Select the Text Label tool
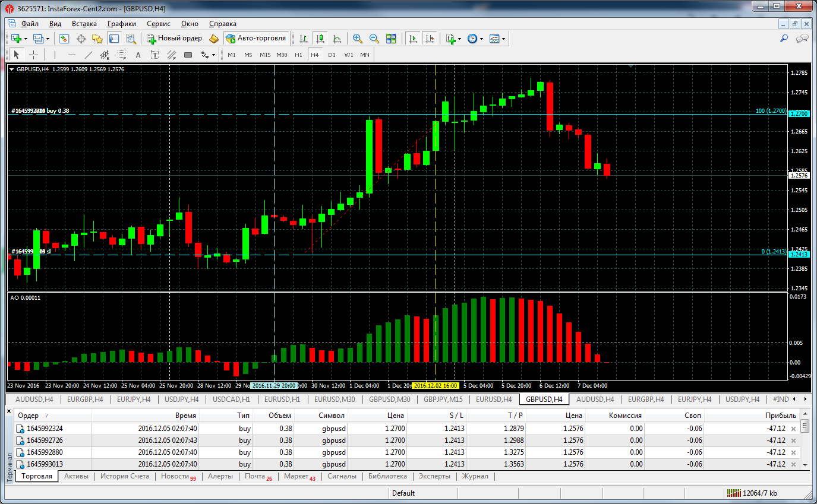 pos(155,55)
